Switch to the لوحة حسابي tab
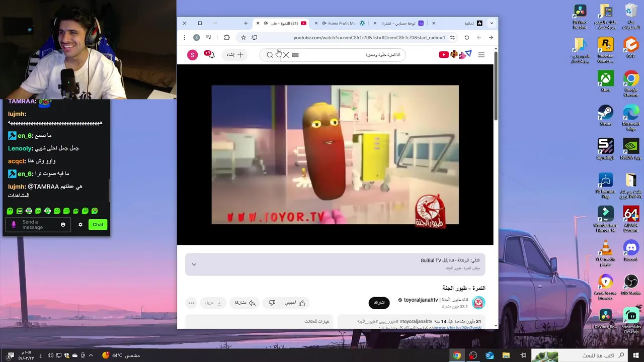 (x=403, y=23)
